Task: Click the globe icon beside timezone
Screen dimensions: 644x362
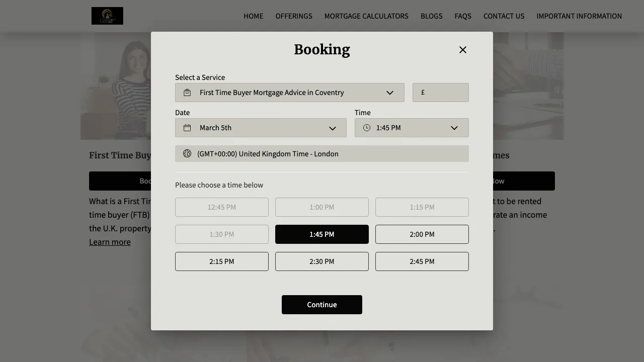Action: tap(187, 154)
